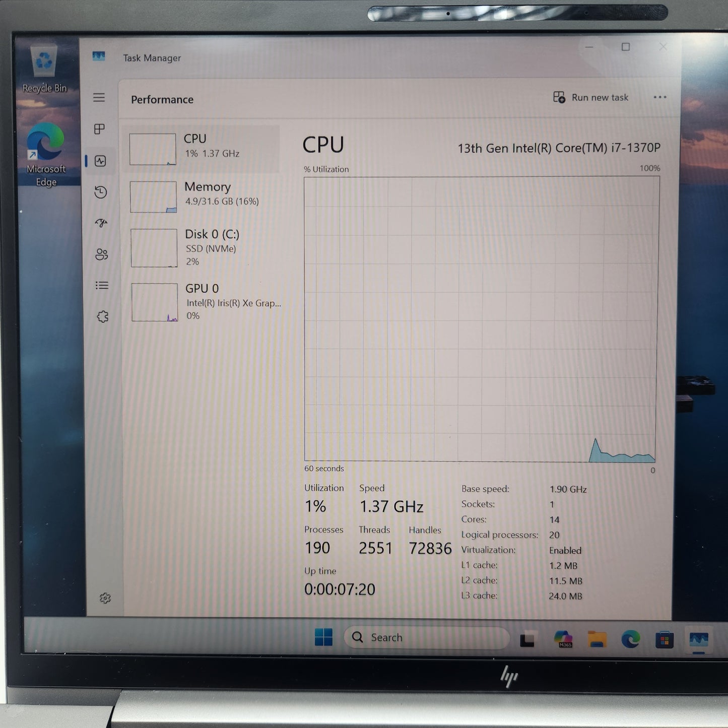Open the more options ellipsis menu

[x=660, y=97]
